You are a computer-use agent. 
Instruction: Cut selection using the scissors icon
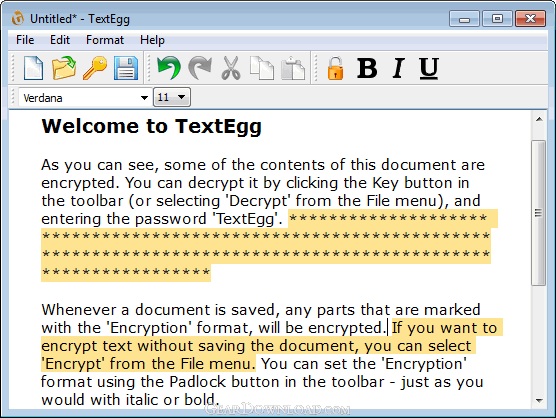230,68
